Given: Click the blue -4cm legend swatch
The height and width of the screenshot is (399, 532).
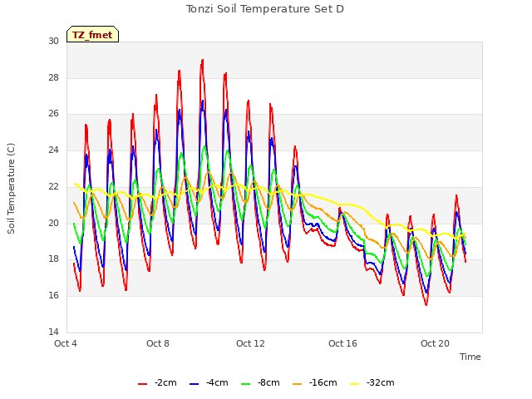Looking at the screenshot, I should 194,384.
